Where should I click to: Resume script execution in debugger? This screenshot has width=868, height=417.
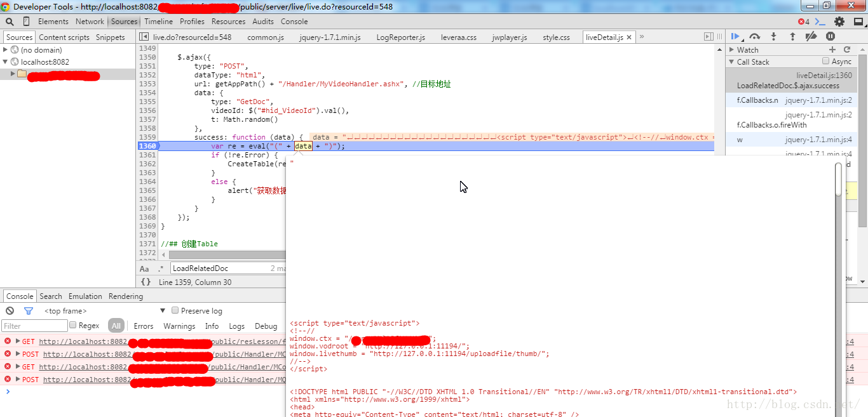click(x=735, y=37)
